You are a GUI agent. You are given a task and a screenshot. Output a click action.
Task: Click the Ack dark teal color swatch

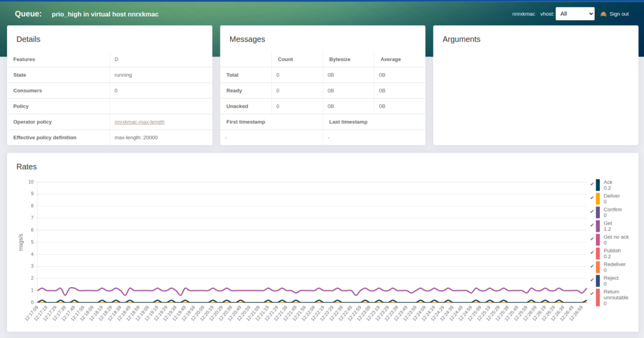597,185
